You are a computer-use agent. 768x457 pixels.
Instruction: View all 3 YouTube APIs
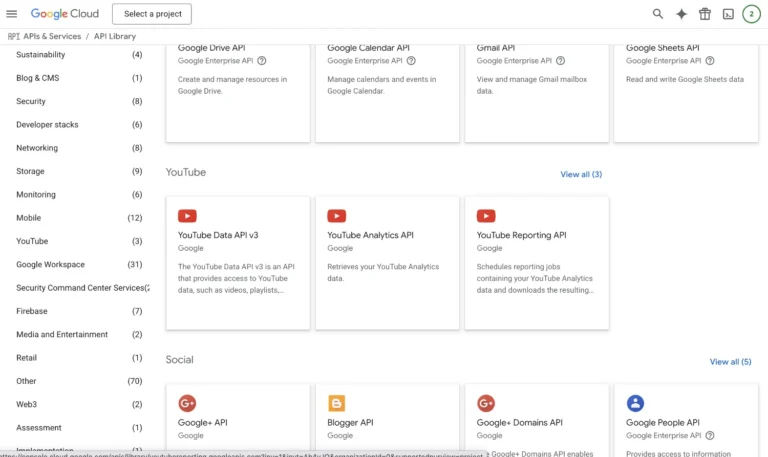(x=581, y=174)
